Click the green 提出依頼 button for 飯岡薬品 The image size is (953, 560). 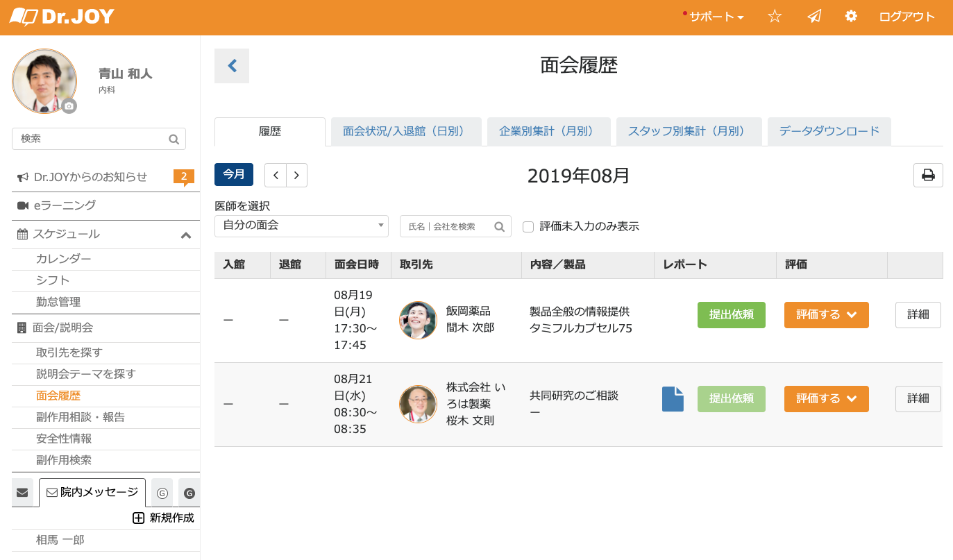tap(731, 314)
